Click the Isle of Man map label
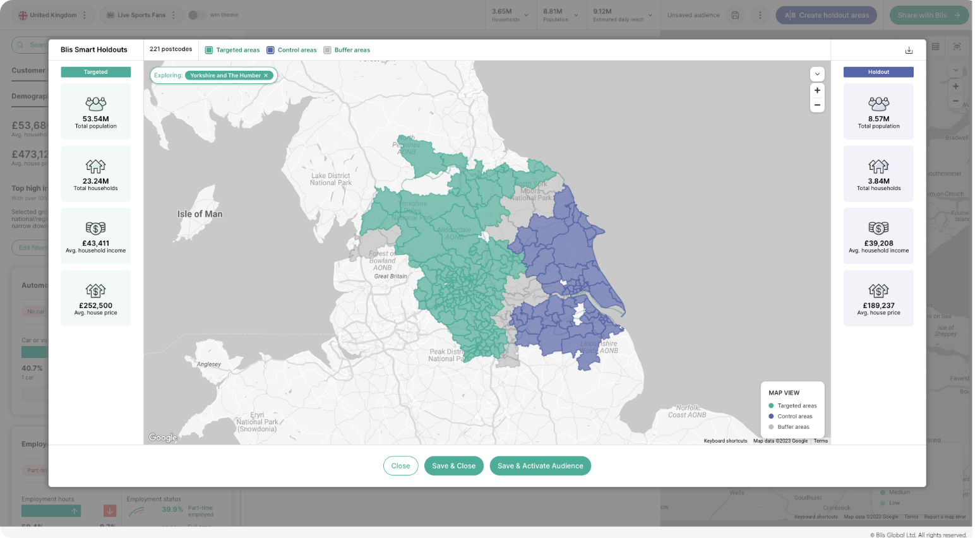This screenshot has width=980, height=538. (x=200, y=214)
